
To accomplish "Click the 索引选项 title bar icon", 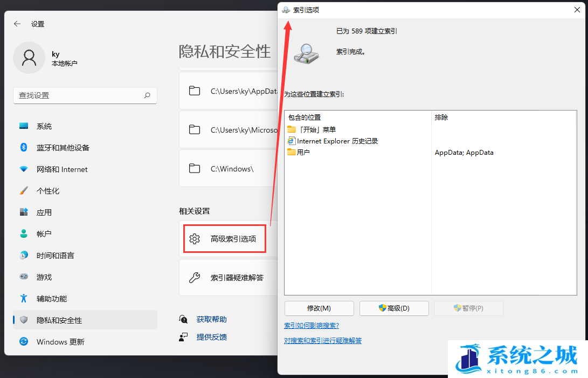I will point(286,10).
